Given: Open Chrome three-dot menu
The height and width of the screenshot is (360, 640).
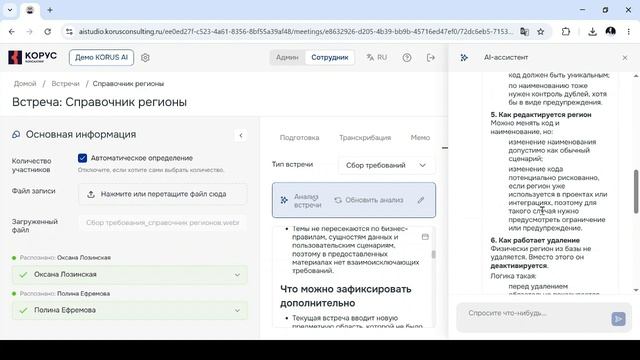Looking at the screenshot, I should tap(629, 31).
